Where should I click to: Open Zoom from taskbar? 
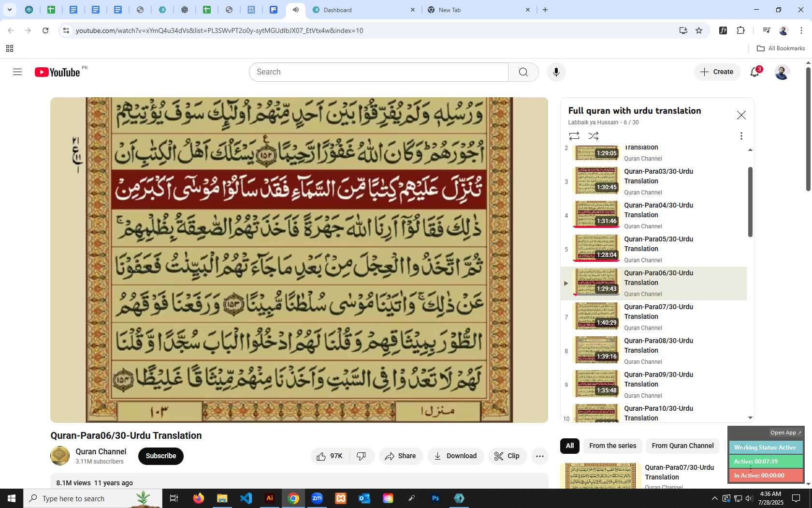coord(317,498)
